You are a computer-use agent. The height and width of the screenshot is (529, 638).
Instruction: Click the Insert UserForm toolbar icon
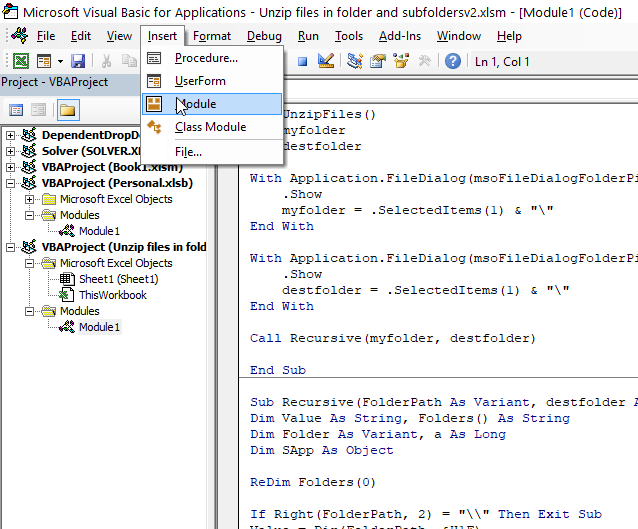[44, 61]
